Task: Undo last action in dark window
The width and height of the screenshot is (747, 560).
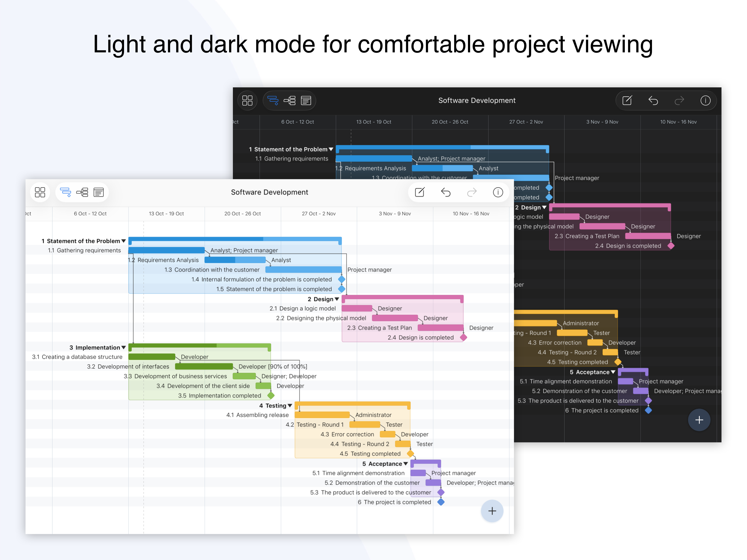Action: [653, 101]
